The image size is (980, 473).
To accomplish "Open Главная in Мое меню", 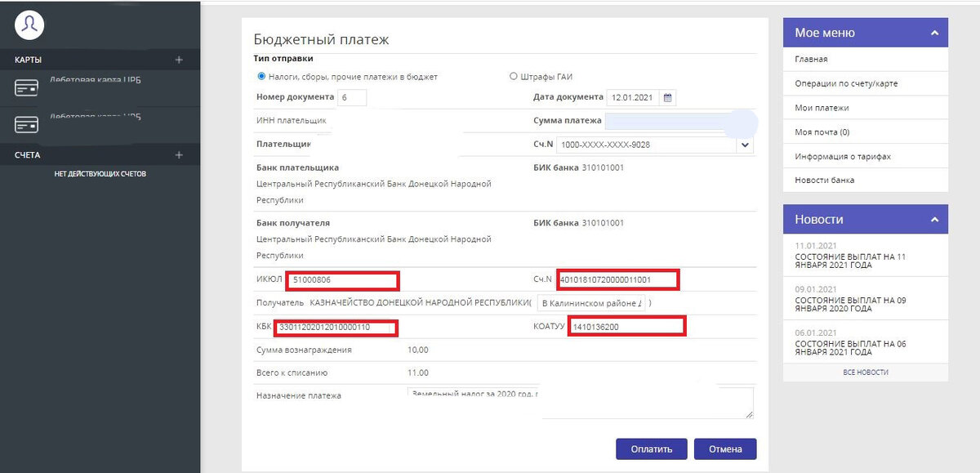I will click(x=866, y=60).
